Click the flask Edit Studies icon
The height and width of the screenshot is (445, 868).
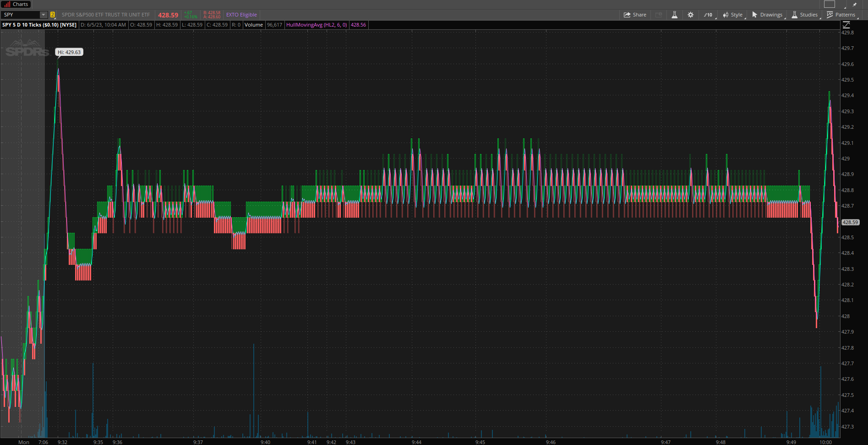(674, 15)
